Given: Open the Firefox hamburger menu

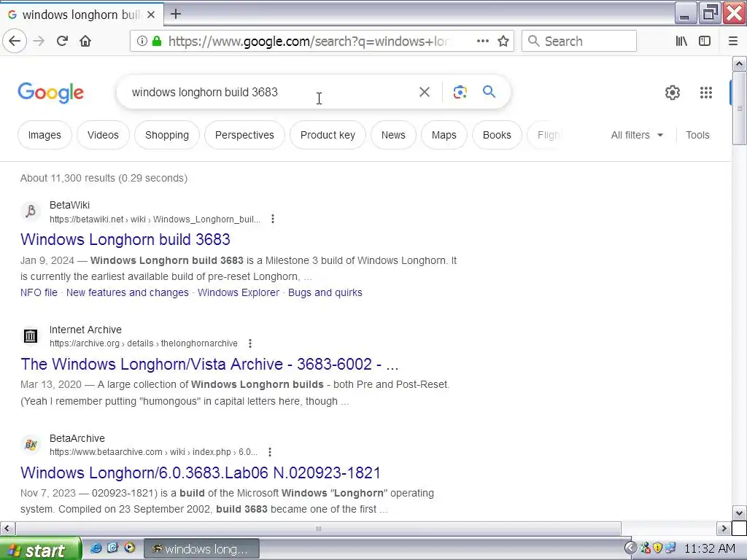Looking at the screenshot, I should point(732,41).
